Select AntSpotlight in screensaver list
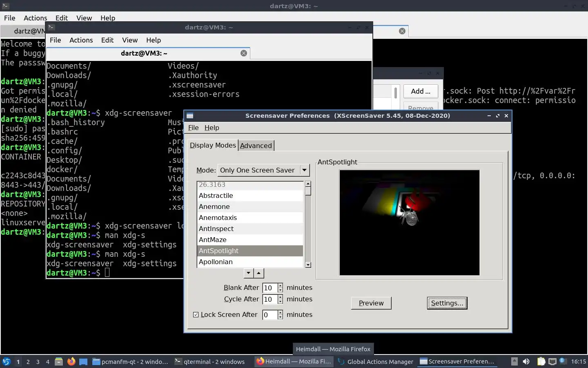This screenshot has height=368, width=588. [250, 251]
